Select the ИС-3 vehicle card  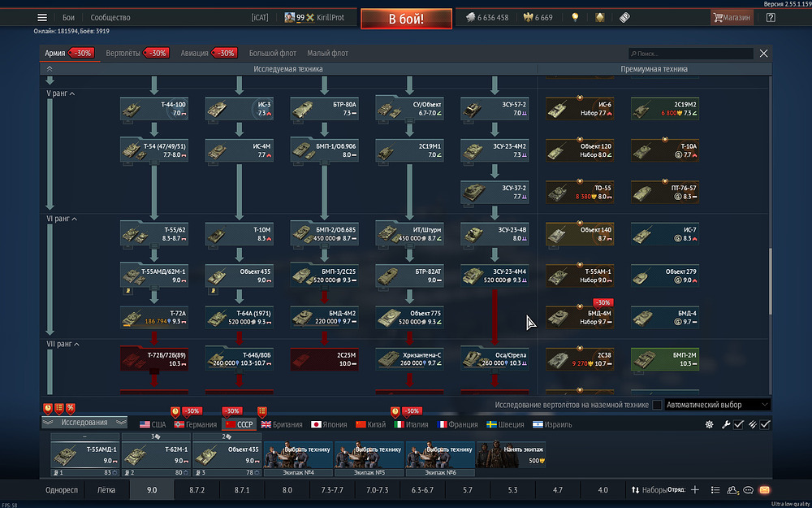pyautogui.click(x=240, y=109)
